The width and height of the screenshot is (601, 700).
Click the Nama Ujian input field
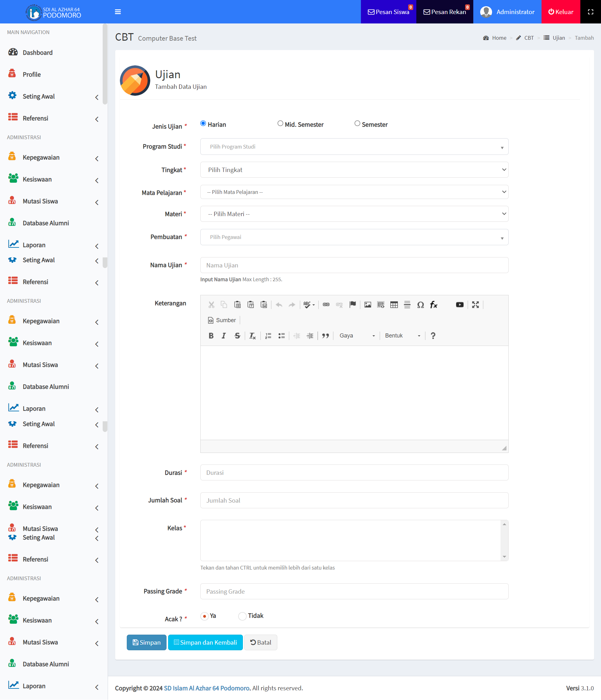click(x=354, y=265)
